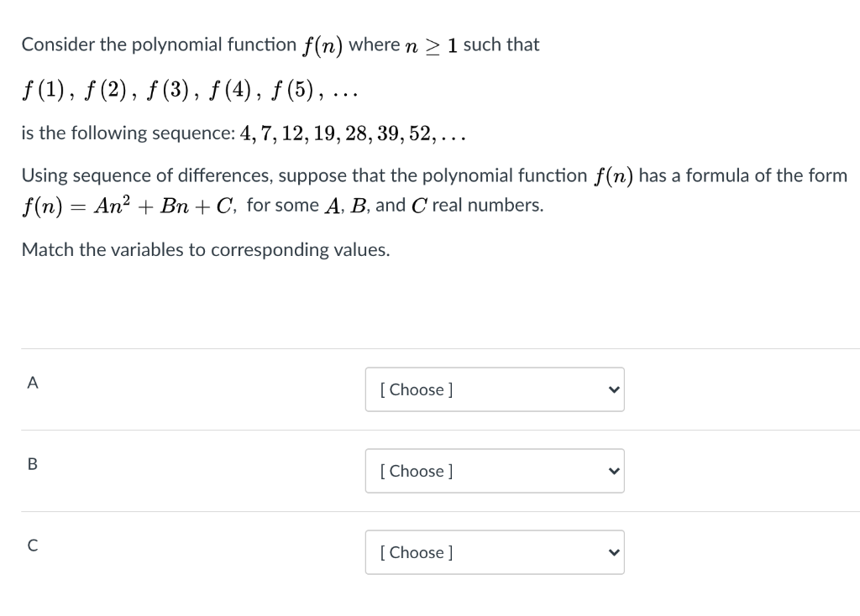Click the [ Choose ] text in the third dropdown
This screenshot has height=616, width=860.
click(x=415, y=552)
